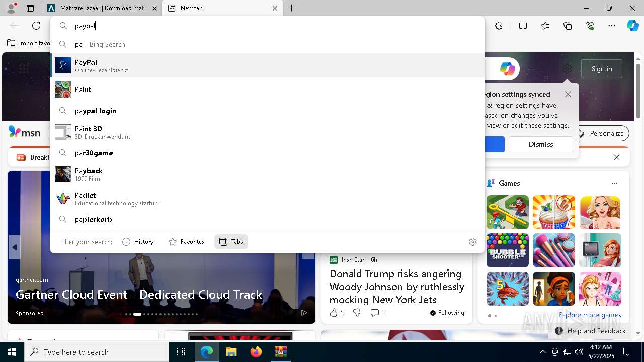
Task: Choose the Paint 3D suggestion
Action: coord(267,132)
